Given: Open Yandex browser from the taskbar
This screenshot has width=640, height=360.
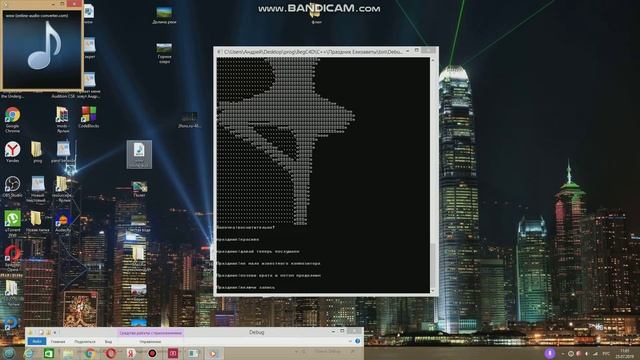Looking at the screenshot, I should (x=131, y=353).
